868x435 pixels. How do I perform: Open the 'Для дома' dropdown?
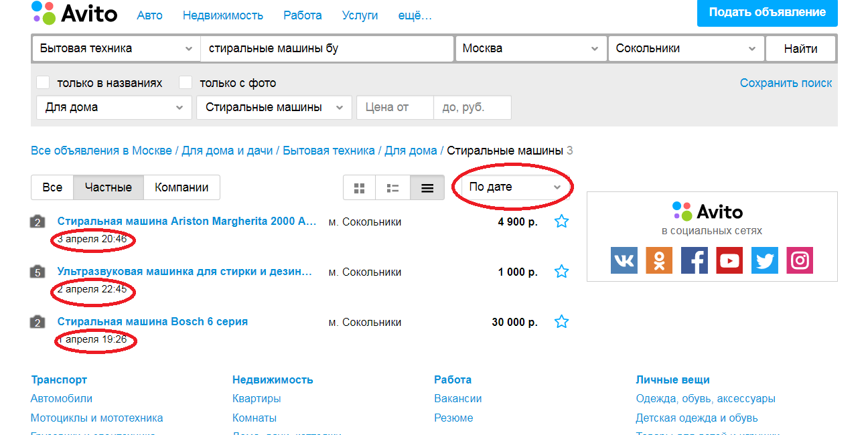tap(114, 107)
